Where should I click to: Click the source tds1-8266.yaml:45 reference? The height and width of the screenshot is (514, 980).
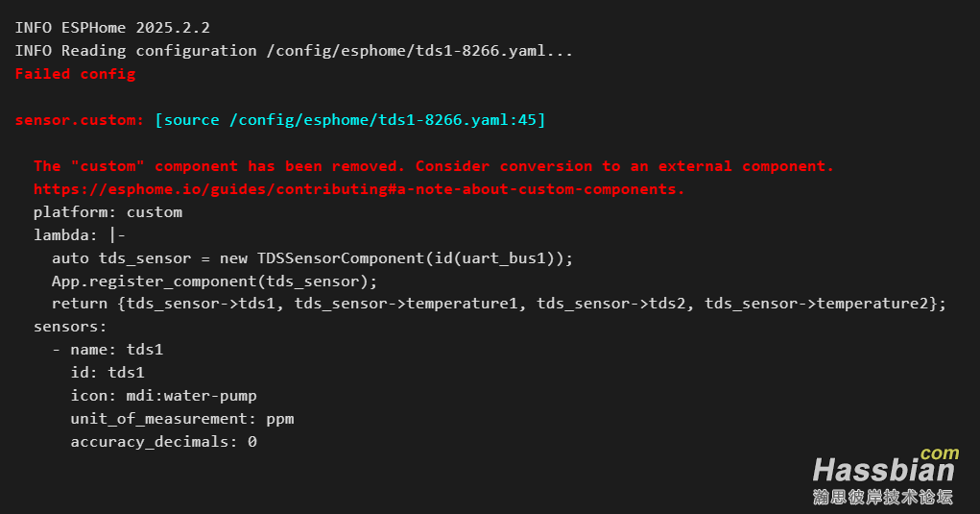(350, 119)
